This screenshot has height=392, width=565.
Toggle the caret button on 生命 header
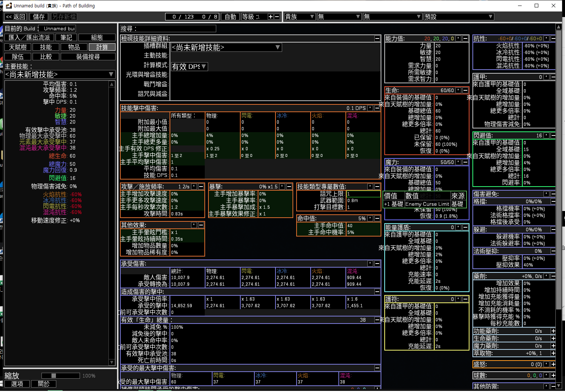click(x=458, y=90)
